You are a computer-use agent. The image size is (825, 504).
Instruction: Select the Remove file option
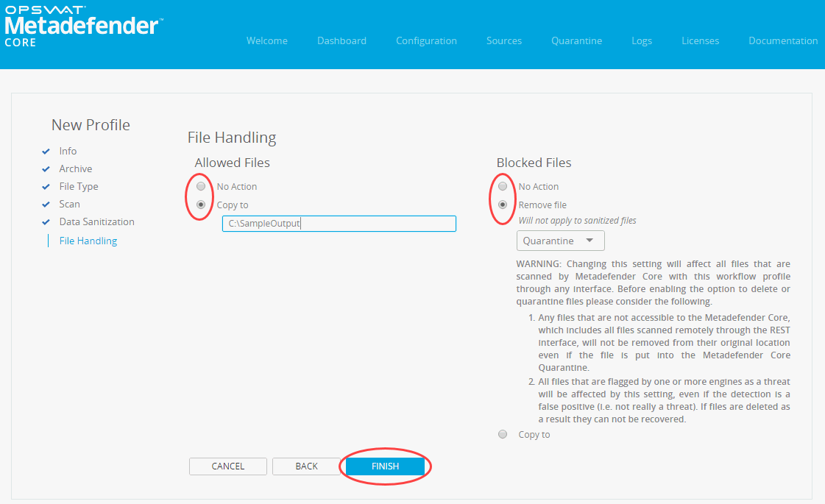[x=503, y=205]
